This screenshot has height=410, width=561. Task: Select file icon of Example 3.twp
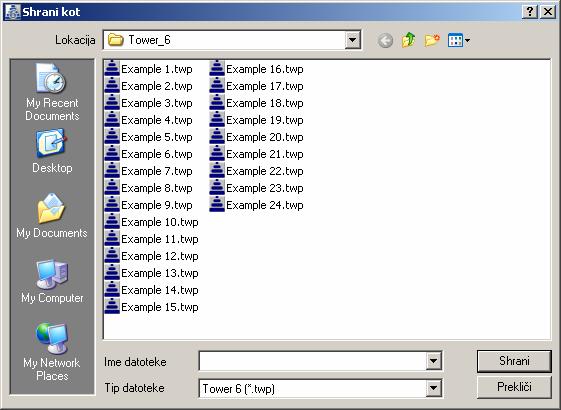[x=112, y=102]
